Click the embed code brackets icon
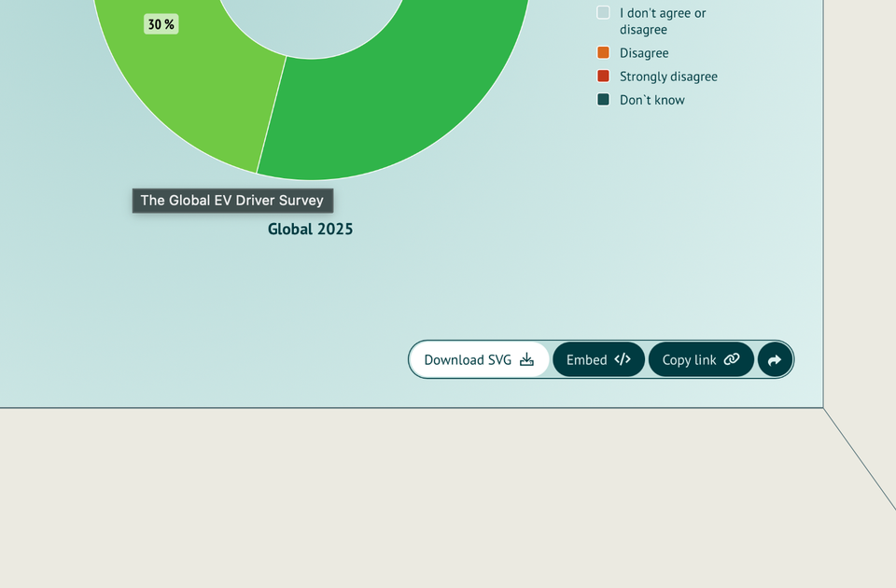This screenshot has width=896, height=588. click(x=623, y=359)
